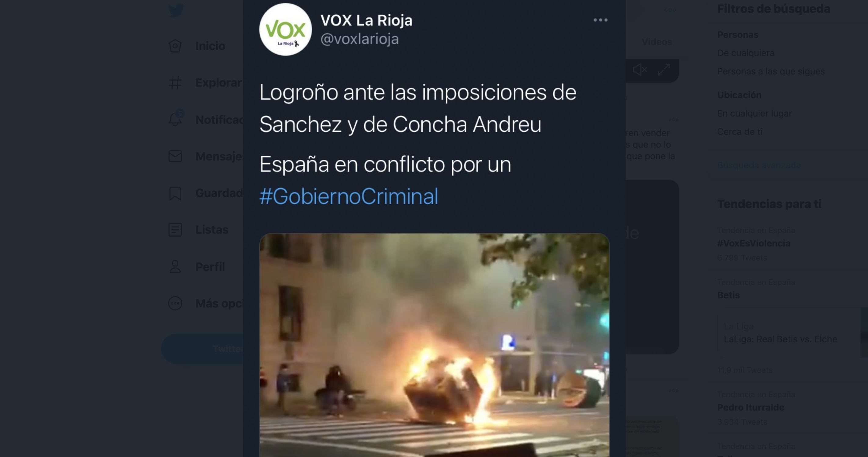The image size is (868, 457).
Task: Open the Inicio home icon
Action: click(x=175, y=46)
